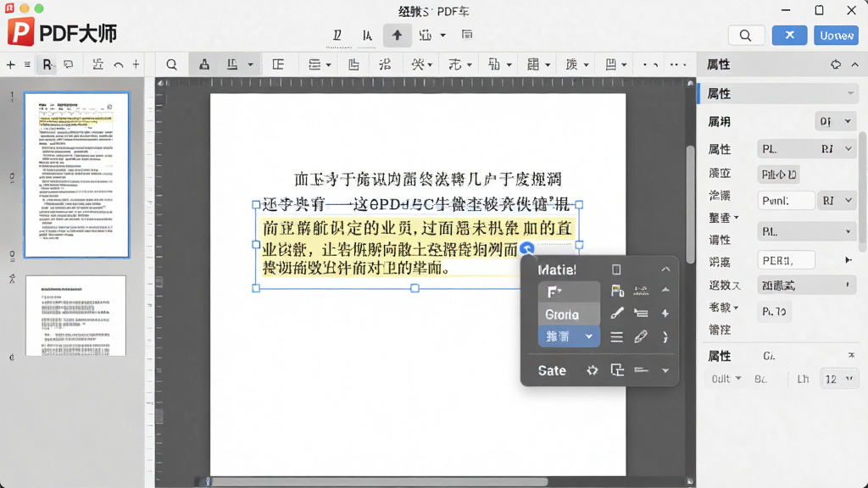868x488 pixels.
Task: Click the bottom-center text box resize handle
Action: click(x=415, y=288)
